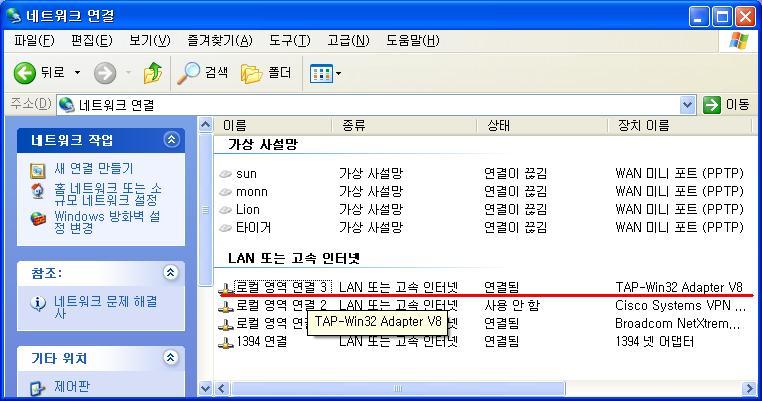
Task: Click the vertical scrollbar down arrow
Action: point(207,388)
